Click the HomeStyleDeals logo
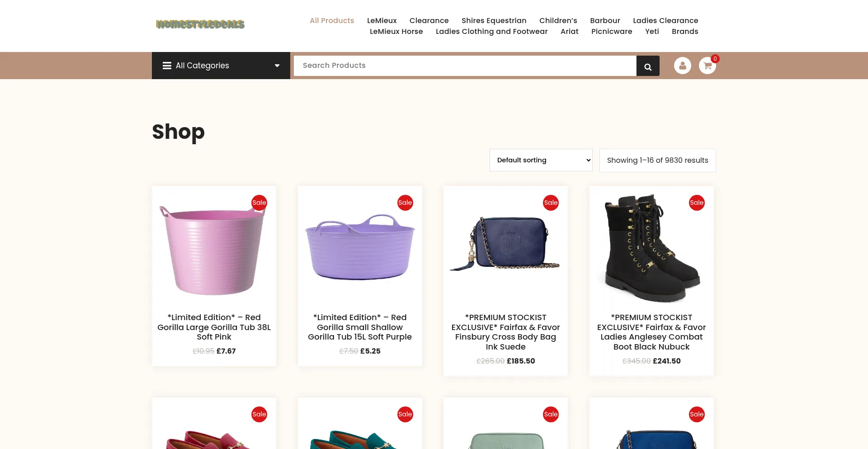Viewport: 868px width, 449px height. (200, 24)
